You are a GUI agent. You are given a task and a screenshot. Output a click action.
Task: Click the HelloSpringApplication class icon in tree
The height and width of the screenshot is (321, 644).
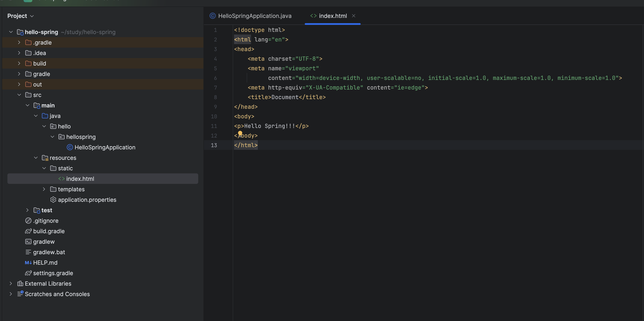[x=70, y=147]
